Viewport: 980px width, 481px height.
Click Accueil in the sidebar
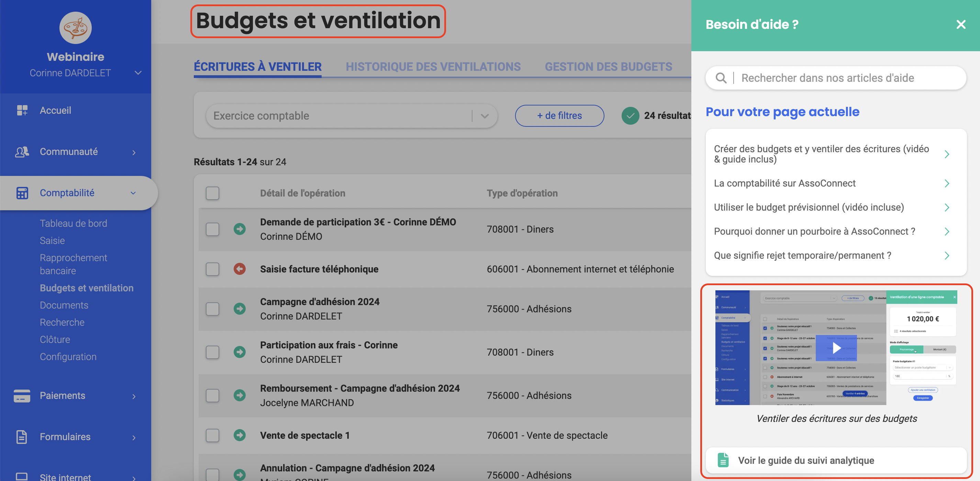[55, 110]
